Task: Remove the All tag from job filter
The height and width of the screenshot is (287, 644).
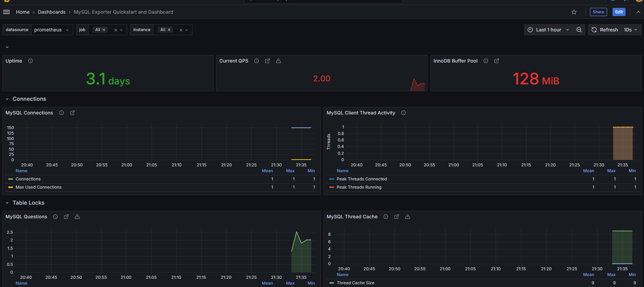Action: pyautogui.click(x=104, y=30)
